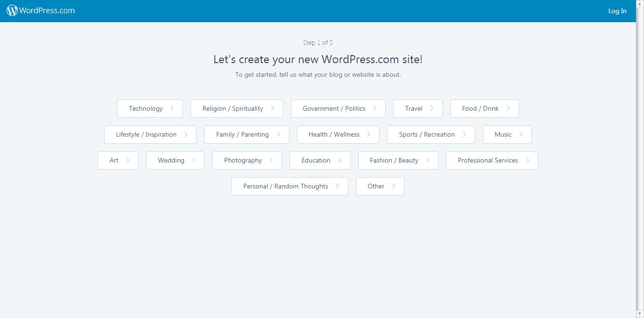Select the Art topic
Image resolution: width=644 pixels, height=318 pixels.
pos(118,160)
